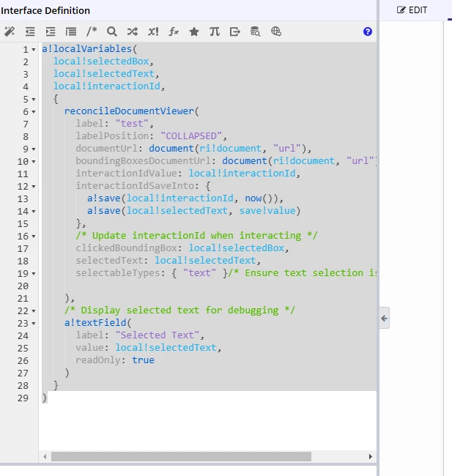This screenshot has width=452, height=476.
Task: Click readOnly parameter on line 26
Action: (x=98, y=360)
